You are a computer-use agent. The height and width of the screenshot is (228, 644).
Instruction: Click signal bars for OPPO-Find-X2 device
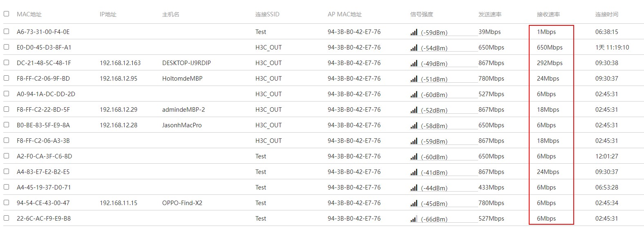tap(414, 203)
